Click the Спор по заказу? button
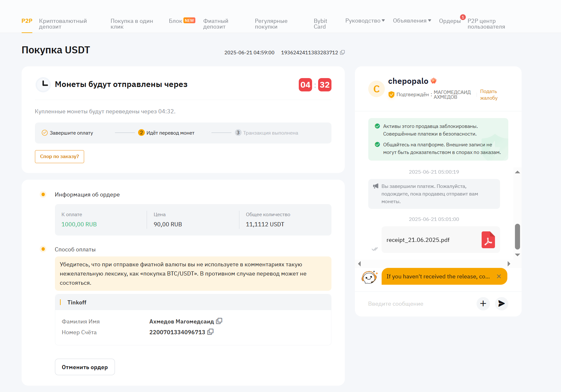The width and height of the screenshot is (561, 392). pyautogui.click(x=59, y=156)
